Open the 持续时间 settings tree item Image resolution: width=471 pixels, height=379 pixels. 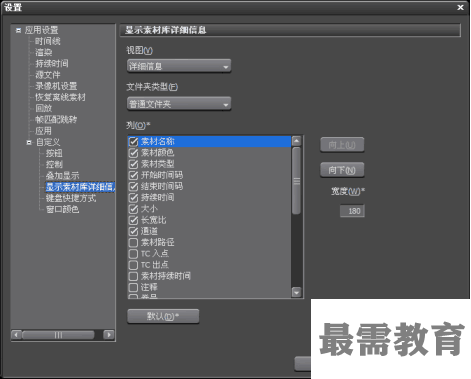[52, 63]
